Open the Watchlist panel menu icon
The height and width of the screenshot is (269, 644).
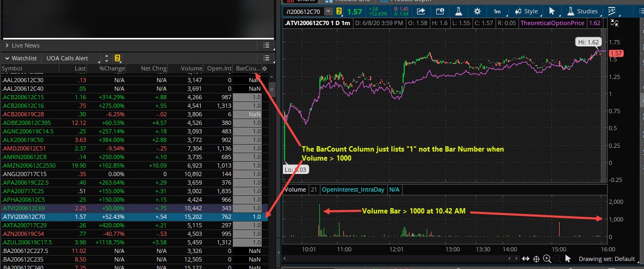[x=266, y=58]
